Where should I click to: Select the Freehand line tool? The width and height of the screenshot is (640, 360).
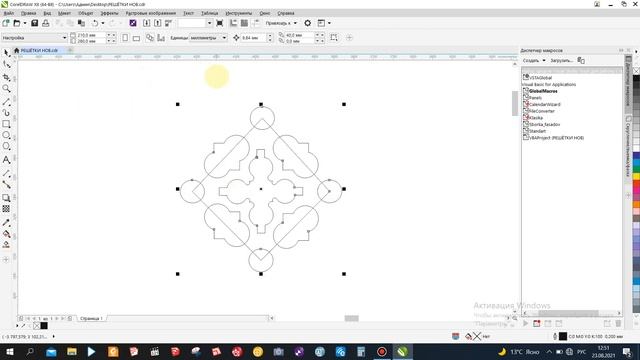pos(7,101)
